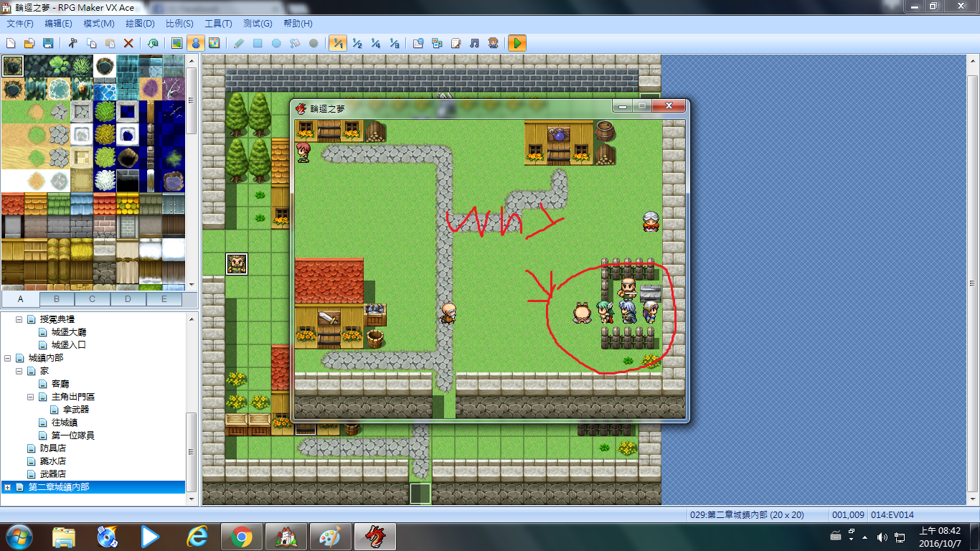The width and height of the screenshot is (980, 551).
Task: Open the Character Generator face icon
Action: pos(493,43)
